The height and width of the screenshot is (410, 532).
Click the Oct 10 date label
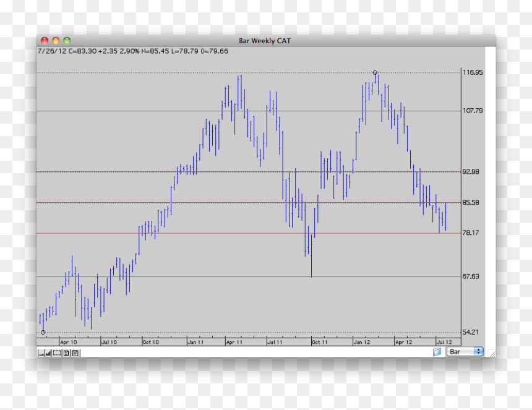click(151, 342)
